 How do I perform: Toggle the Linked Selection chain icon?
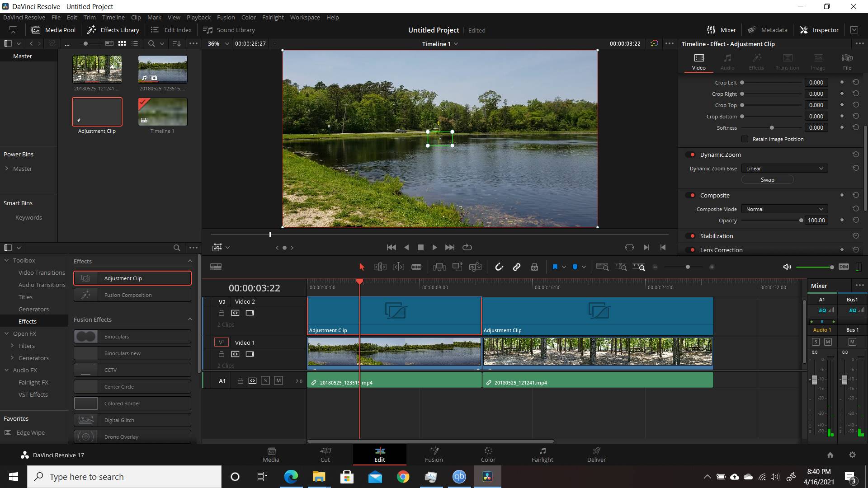516,267
